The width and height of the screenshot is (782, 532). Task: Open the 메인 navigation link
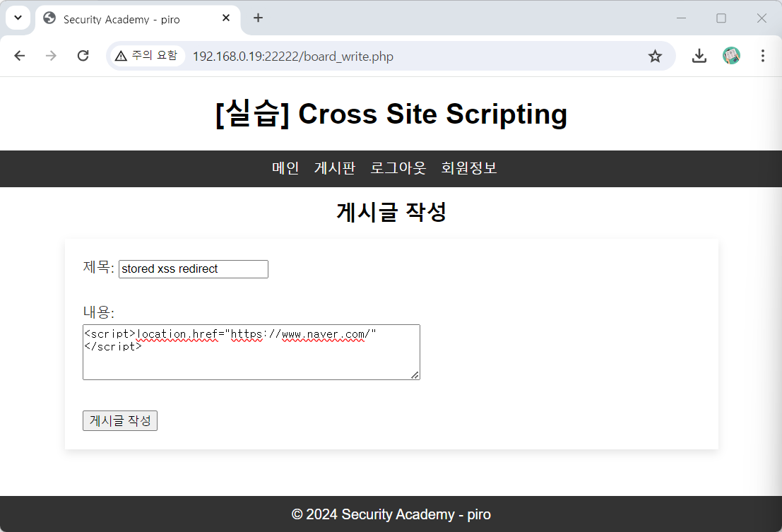pyautogui.click(x=285, y=168)
